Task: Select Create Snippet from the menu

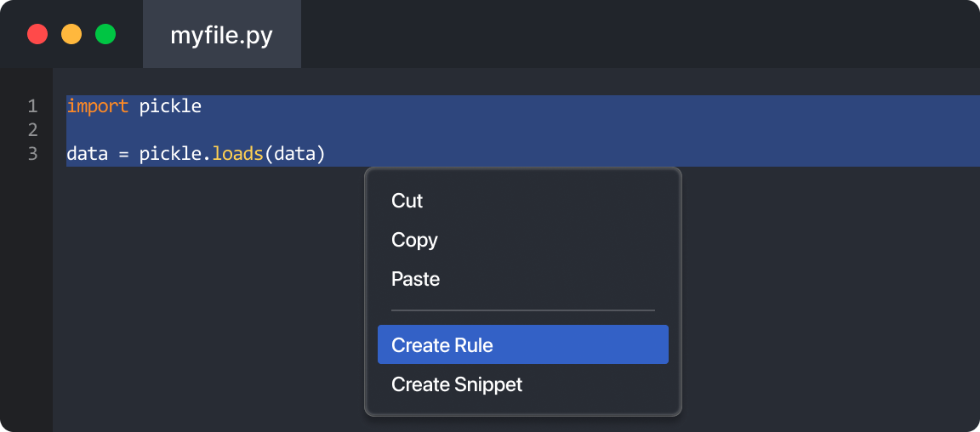Action: pos(457,384)
